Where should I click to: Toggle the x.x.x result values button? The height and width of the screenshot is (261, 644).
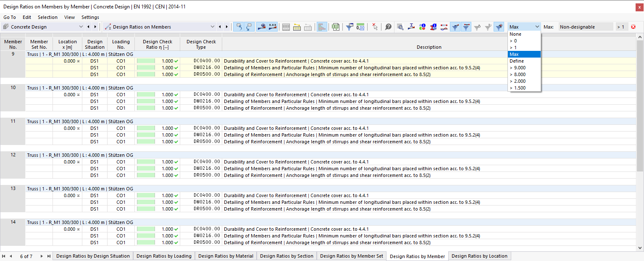coord(272,27)
